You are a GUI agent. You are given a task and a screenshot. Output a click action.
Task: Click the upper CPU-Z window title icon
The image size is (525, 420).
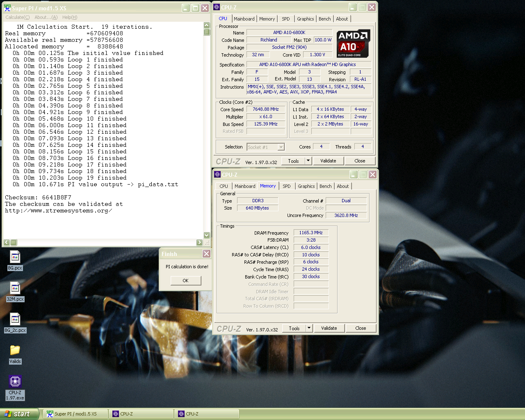tap(217, 7)
